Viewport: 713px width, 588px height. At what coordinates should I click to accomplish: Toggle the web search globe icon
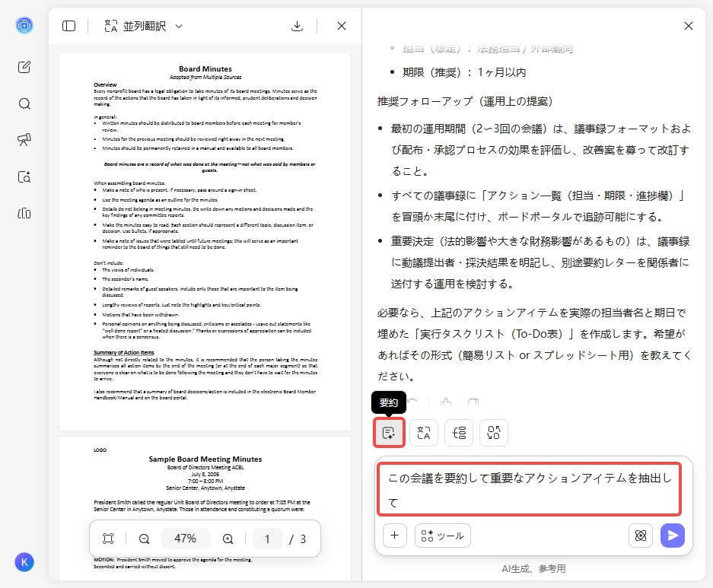(x=641, y=536)
